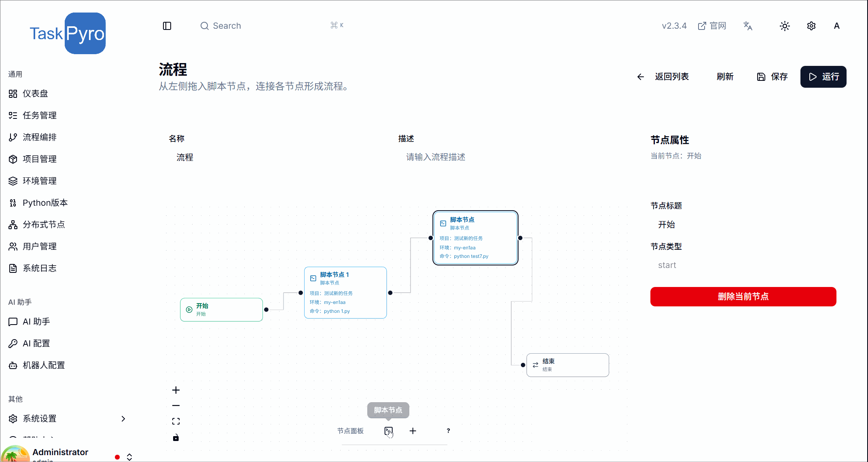Select the 开始 start node
Image resolution: width=868 pixels, height=462 pixels.
[222, 310]
